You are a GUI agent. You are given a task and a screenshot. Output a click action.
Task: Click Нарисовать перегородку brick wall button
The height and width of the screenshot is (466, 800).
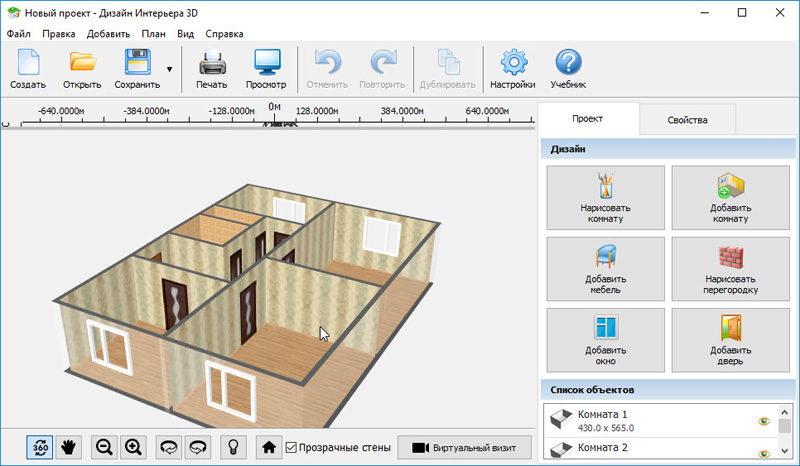point(731,269)
